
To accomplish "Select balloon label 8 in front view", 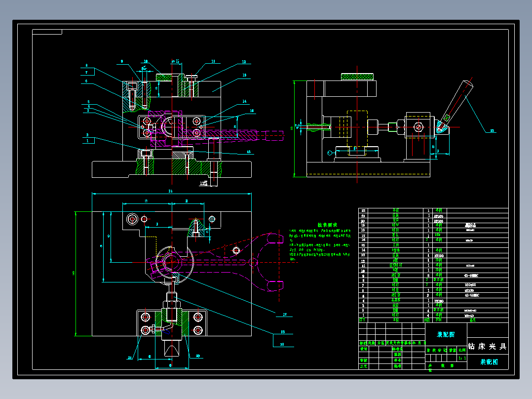I will click(86, 66).
